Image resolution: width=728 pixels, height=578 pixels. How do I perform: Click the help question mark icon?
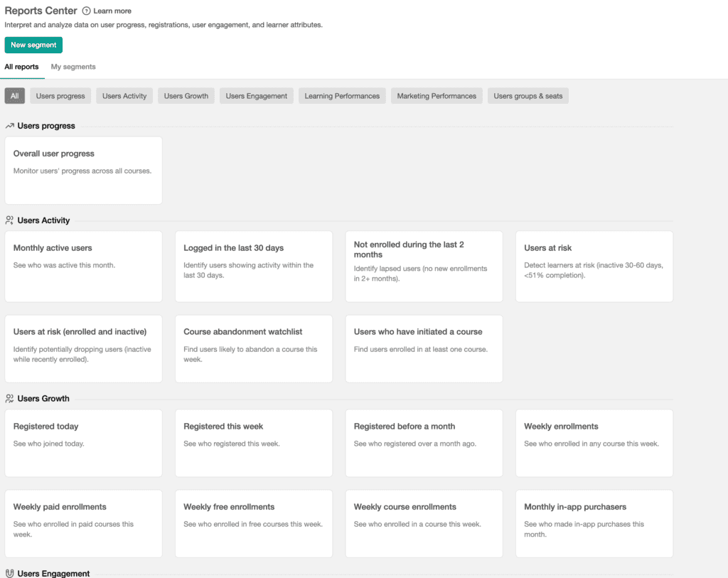point(87,11)
